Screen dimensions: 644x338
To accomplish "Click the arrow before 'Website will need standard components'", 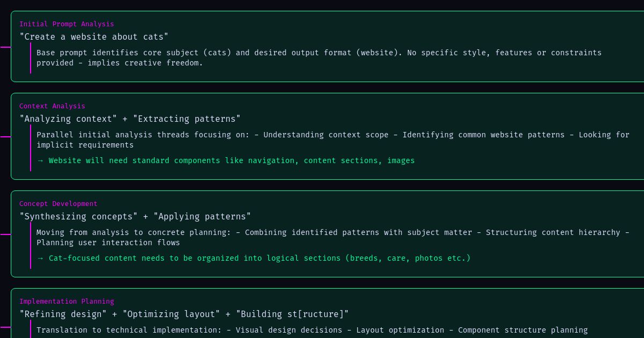I will (x=40, y=160).
